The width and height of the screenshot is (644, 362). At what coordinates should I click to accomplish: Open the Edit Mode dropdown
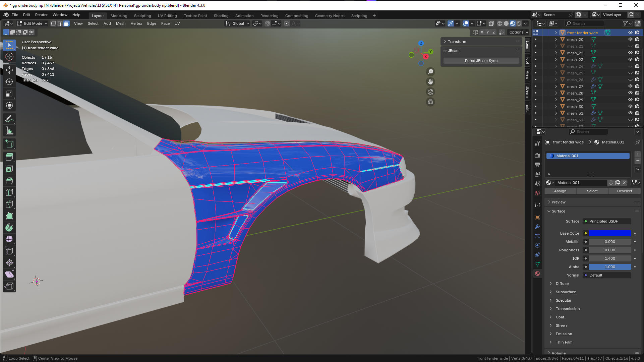click(33, 23)
